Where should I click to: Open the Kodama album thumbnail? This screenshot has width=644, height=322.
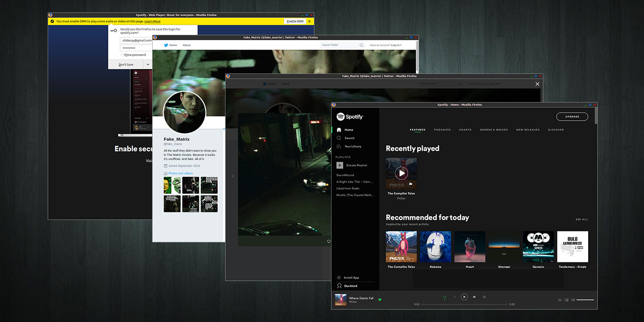tap(436, 247)
